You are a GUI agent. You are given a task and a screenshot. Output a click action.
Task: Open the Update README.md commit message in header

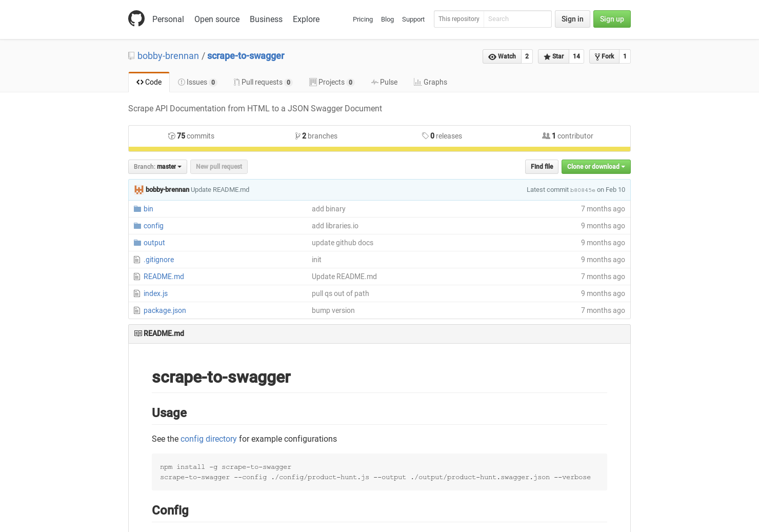[220, 190]
